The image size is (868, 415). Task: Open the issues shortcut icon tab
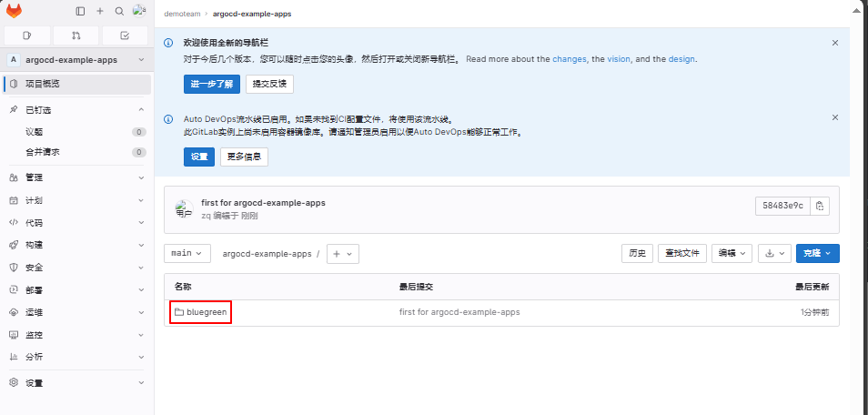[27, 35]
